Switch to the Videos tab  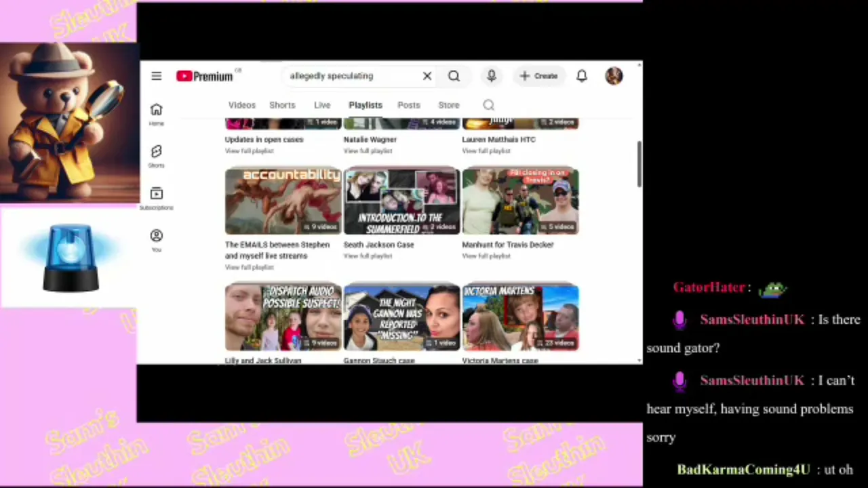(x=242, y=105)
